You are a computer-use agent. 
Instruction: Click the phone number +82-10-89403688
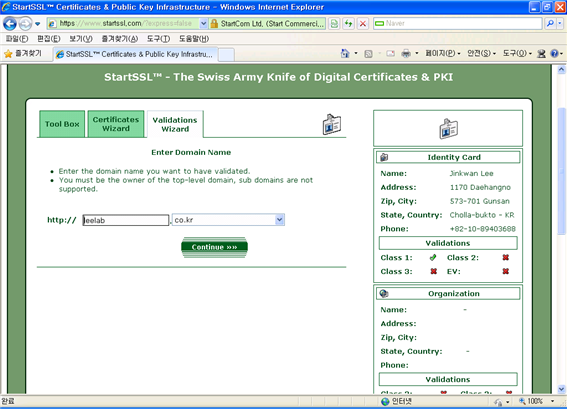tap(482, 229)
